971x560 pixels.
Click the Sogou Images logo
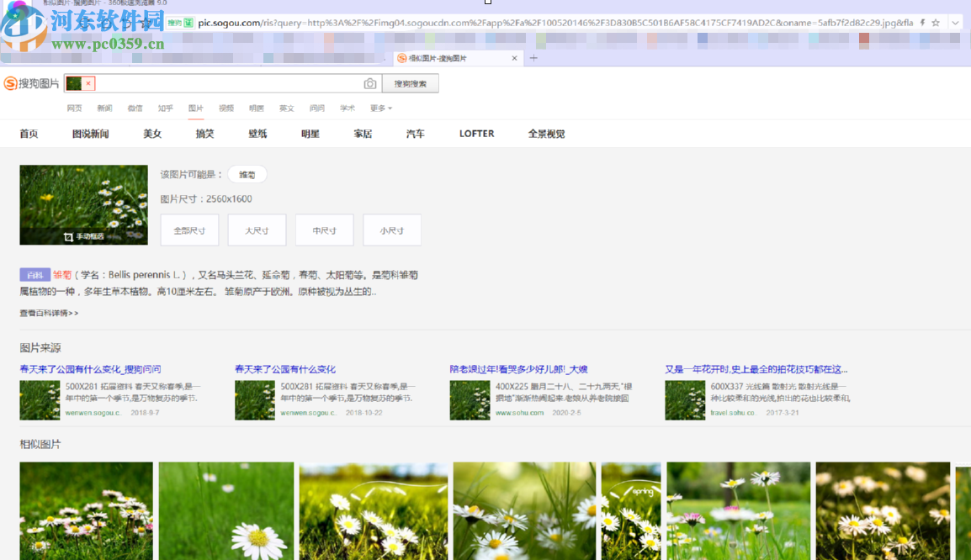(32, 83)
